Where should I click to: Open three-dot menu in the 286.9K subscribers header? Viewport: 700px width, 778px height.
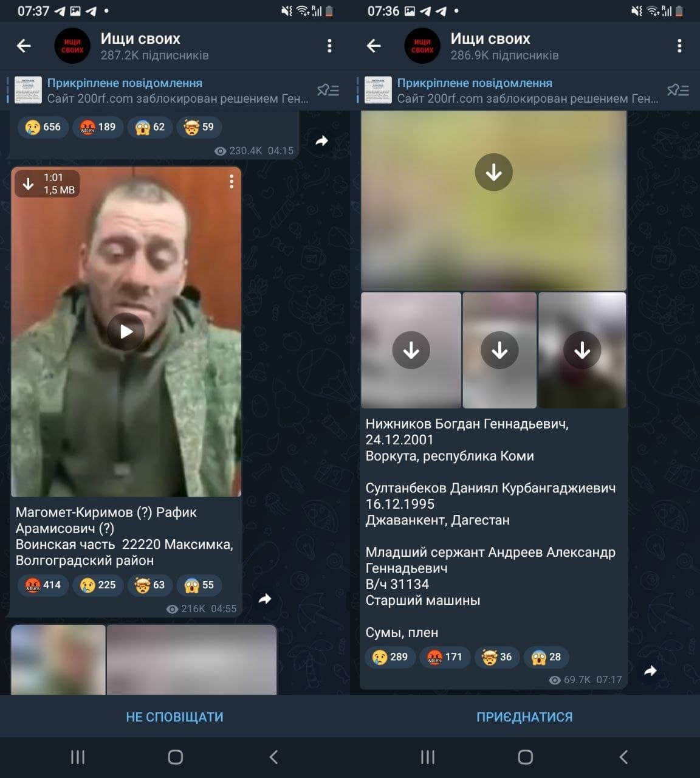coord(679,46)
